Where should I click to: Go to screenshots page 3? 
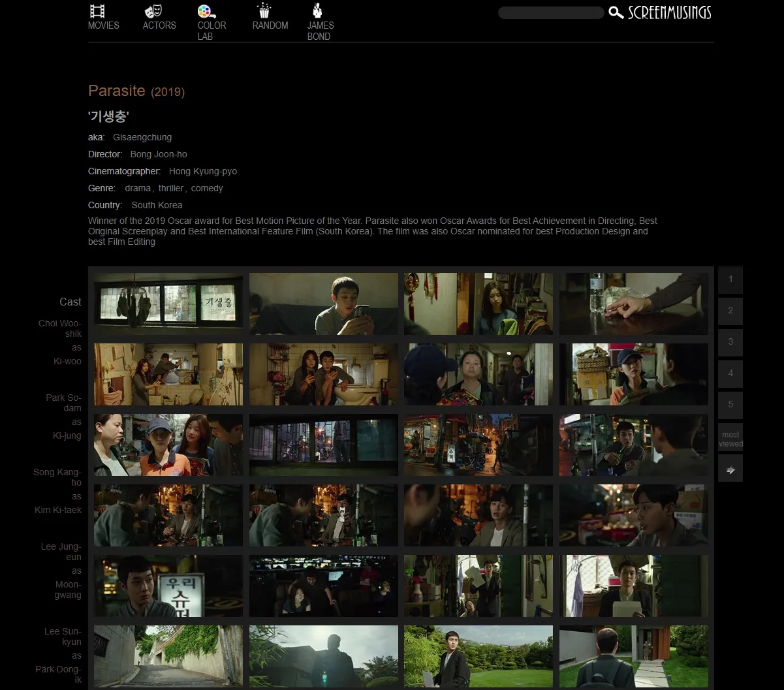point(730,342)
